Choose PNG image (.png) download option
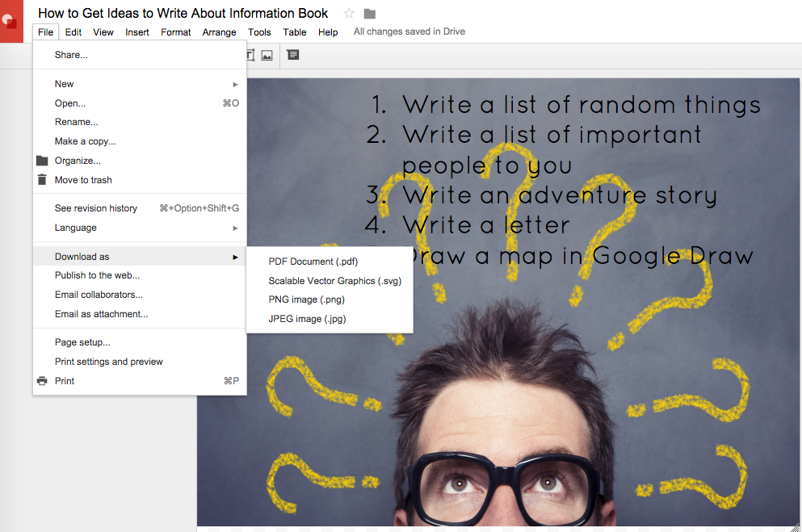 (x=307, y=300)
